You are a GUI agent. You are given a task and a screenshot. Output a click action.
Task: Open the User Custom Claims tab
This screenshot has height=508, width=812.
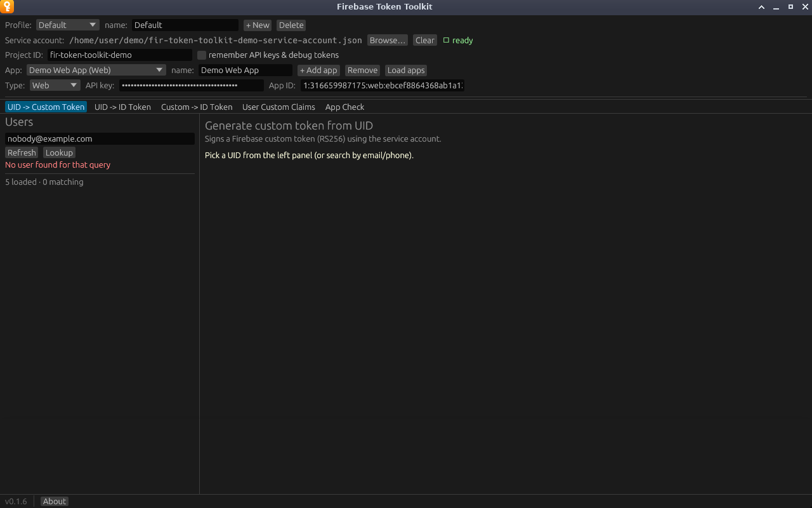(x=278, y=107)
